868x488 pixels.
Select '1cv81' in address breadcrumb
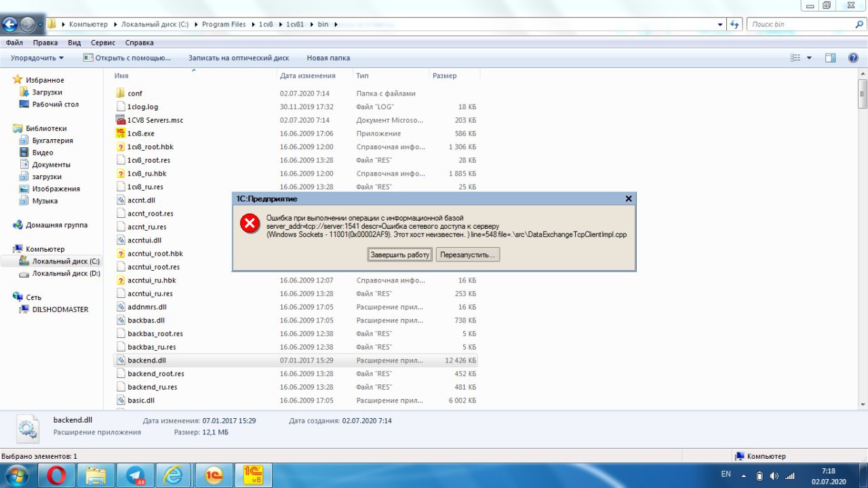tap(295, 24)
